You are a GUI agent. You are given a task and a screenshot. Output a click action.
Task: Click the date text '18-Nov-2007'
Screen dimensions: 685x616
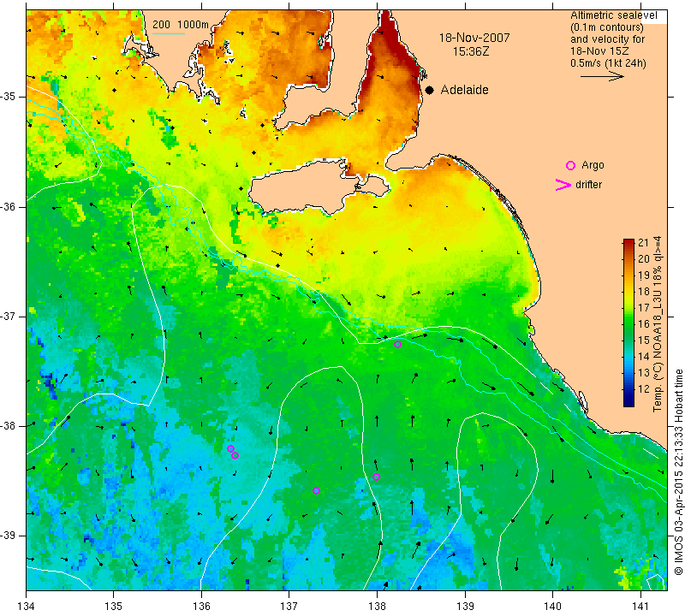point(474,38)
